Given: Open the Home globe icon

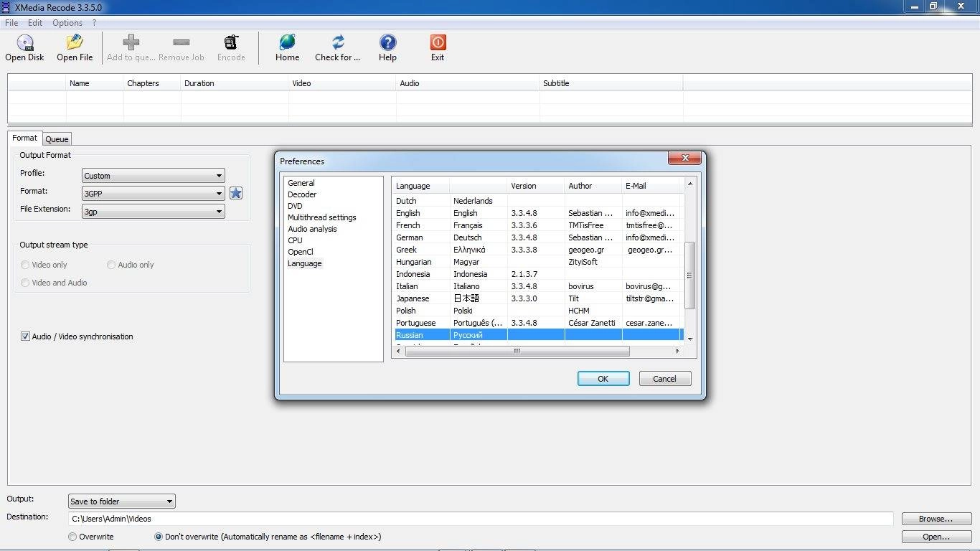Looking at the screenshot, I should click(x=287, y=42).
